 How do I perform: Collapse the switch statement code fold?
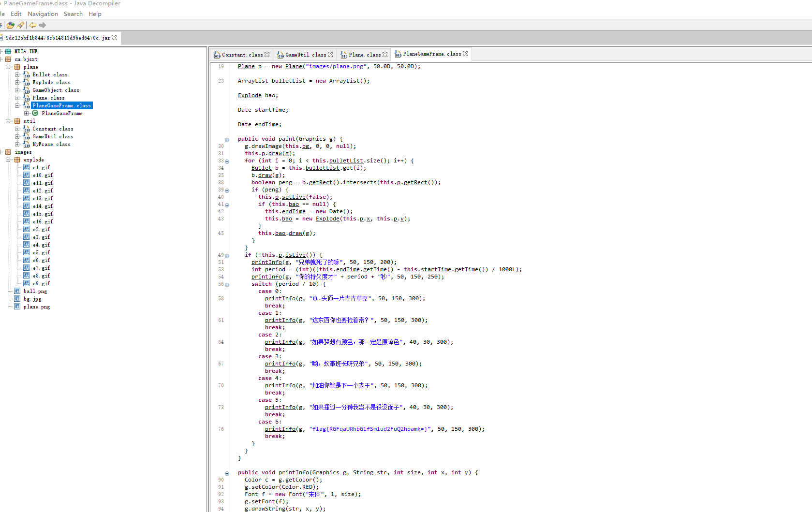[x=227, y=285]
